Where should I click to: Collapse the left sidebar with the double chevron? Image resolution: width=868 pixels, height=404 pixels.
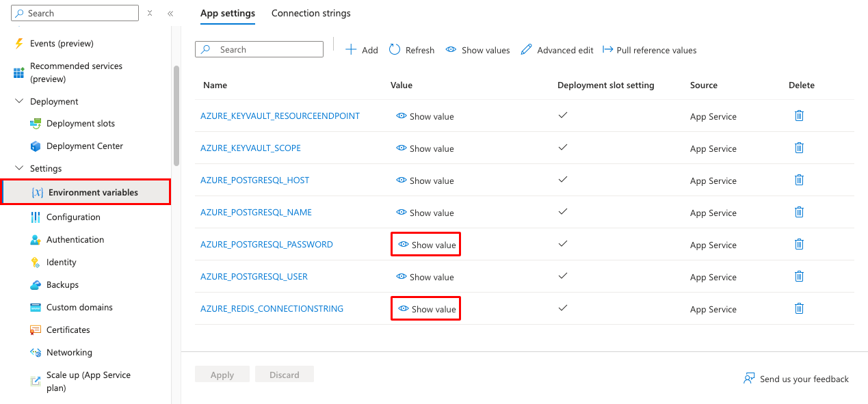click(170, 12)
